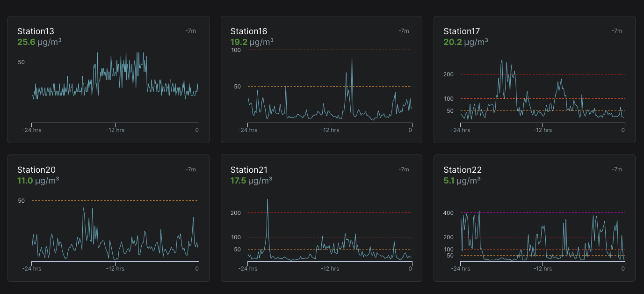
Task: Open the Station20 panel title
Action: click(36, 170)
